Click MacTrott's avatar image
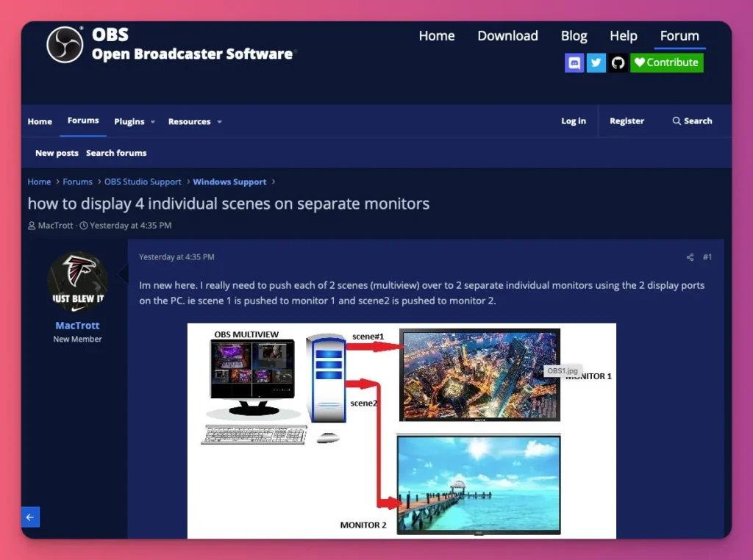Viewport: 753px width, 560px height. click(x=77, y=283)
